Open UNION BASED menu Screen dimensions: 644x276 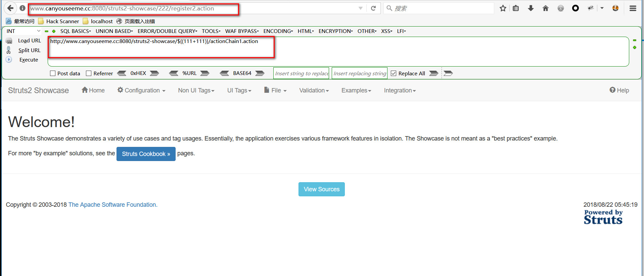tap(114, 31)
